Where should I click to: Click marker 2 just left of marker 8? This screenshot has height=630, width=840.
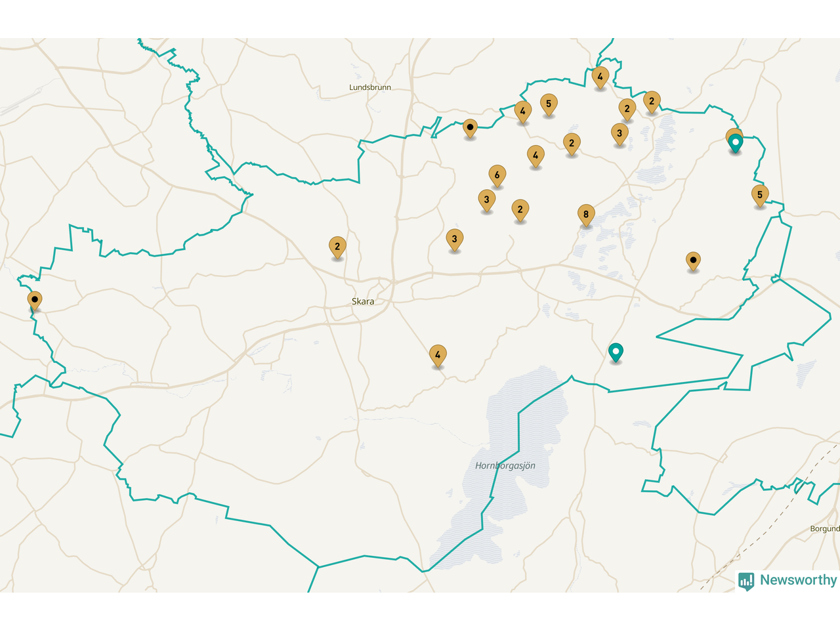tap(520, 209)
